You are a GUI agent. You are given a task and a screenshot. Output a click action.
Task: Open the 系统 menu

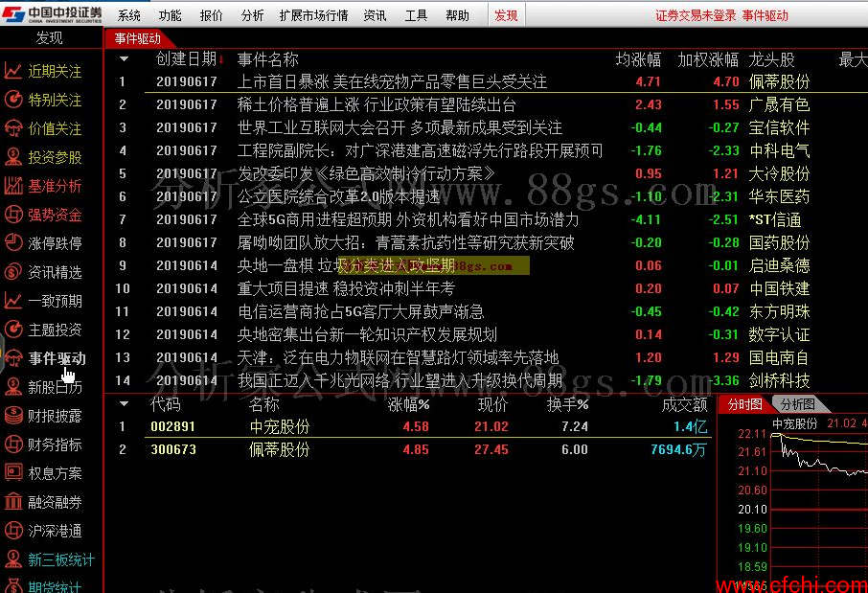129,15
